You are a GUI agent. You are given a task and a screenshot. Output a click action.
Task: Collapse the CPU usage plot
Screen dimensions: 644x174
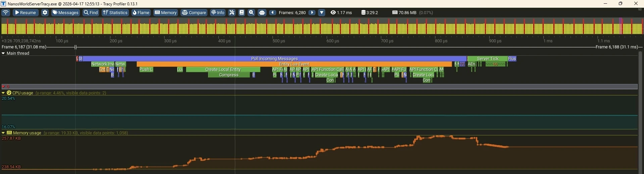(3, 93)
